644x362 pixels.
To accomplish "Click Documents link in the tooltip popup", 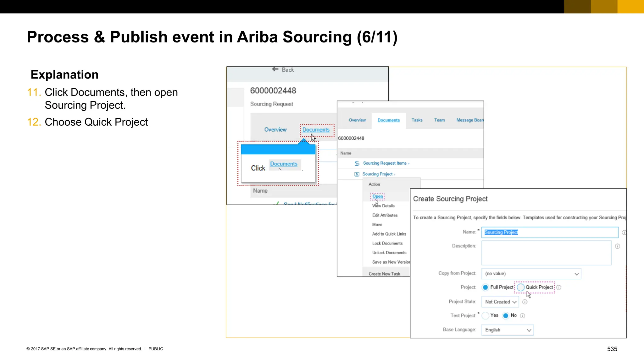I will tap(284, 164).
